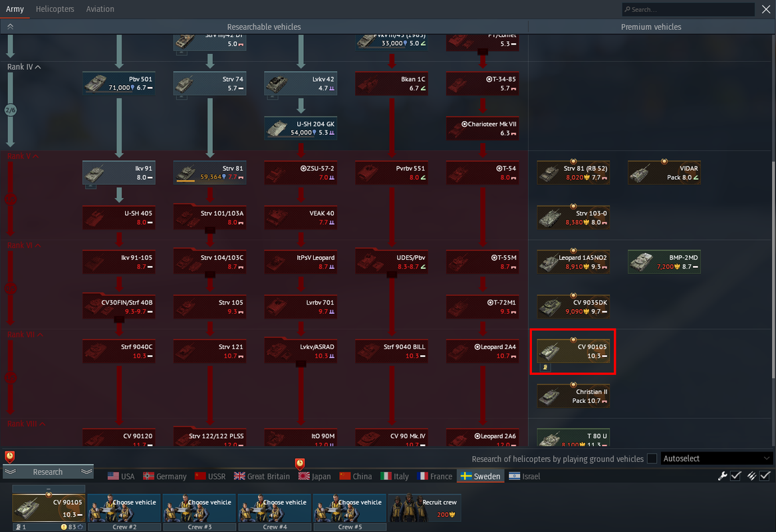Click the Researchable vehicles header

264,27
